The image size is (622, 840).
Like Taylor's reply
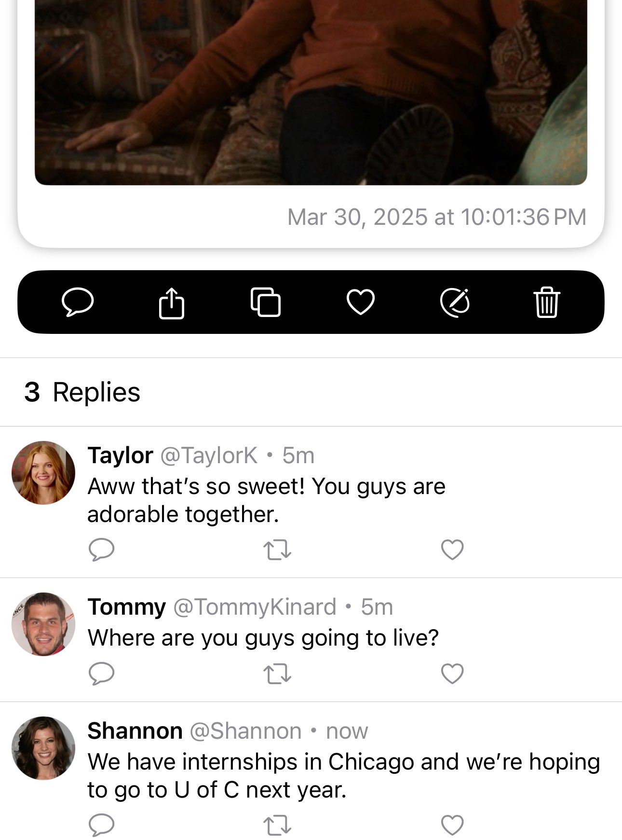(452, 550)
